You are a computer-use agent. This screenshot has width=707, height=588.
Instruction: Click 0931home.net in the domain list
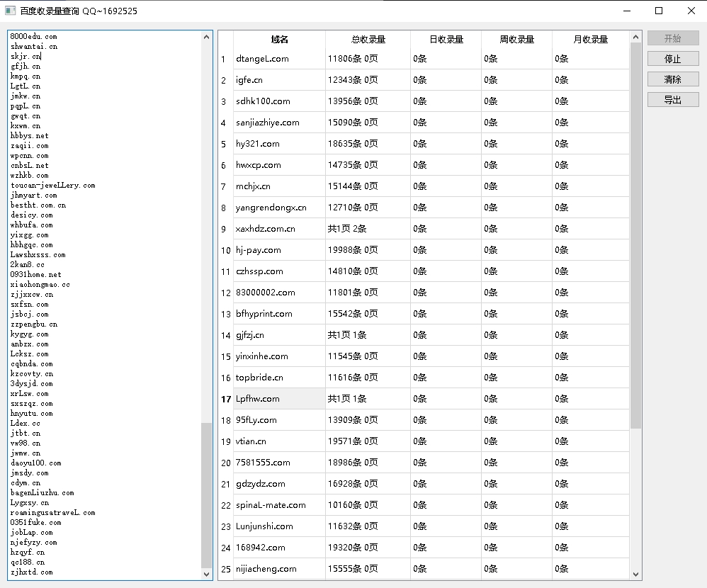pos(35,275)
